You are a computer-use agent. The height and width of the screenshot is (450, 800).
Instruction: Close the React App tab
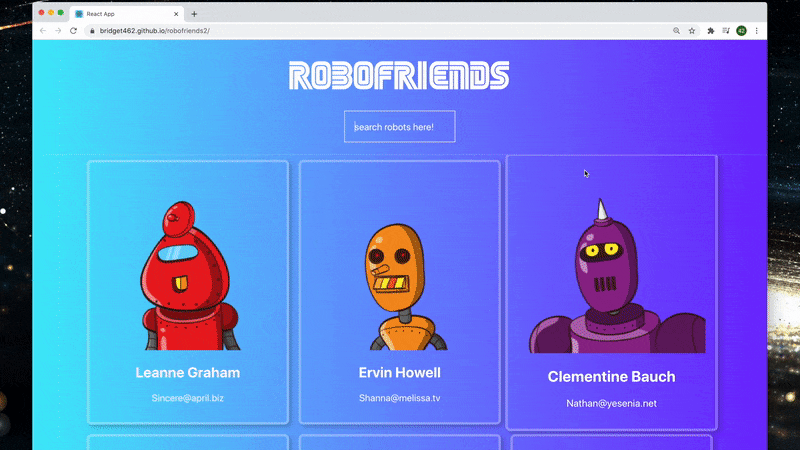176,14
